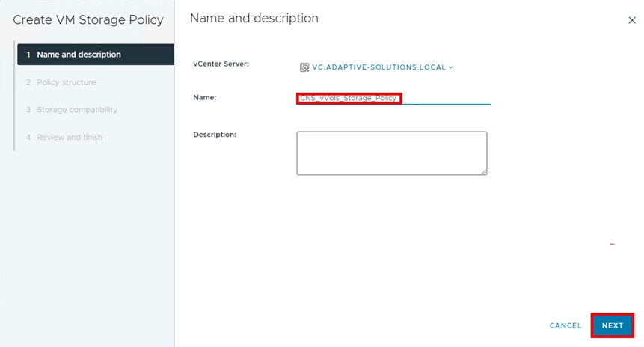Open the Name and description step
644x347 pixels.
coord(79,55)
